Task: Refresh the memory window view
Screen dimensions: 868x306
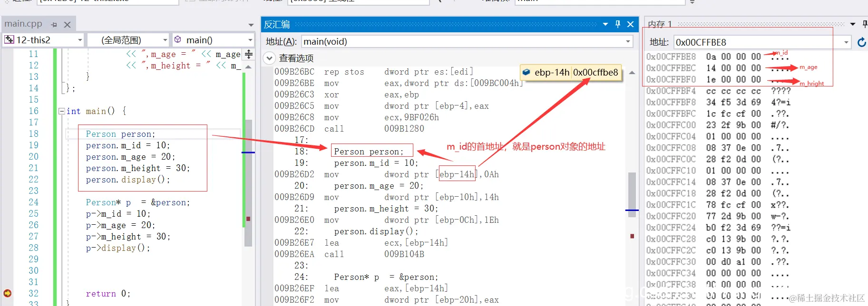Action: coord(861,42)
